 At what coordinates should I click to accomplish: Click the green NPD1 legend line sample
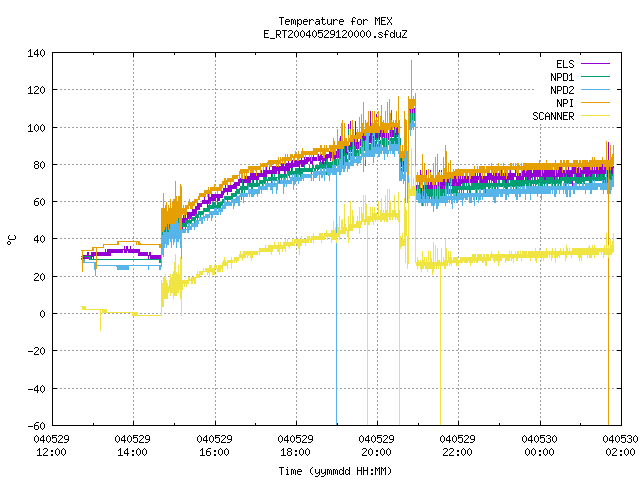(x=595, y=76)
